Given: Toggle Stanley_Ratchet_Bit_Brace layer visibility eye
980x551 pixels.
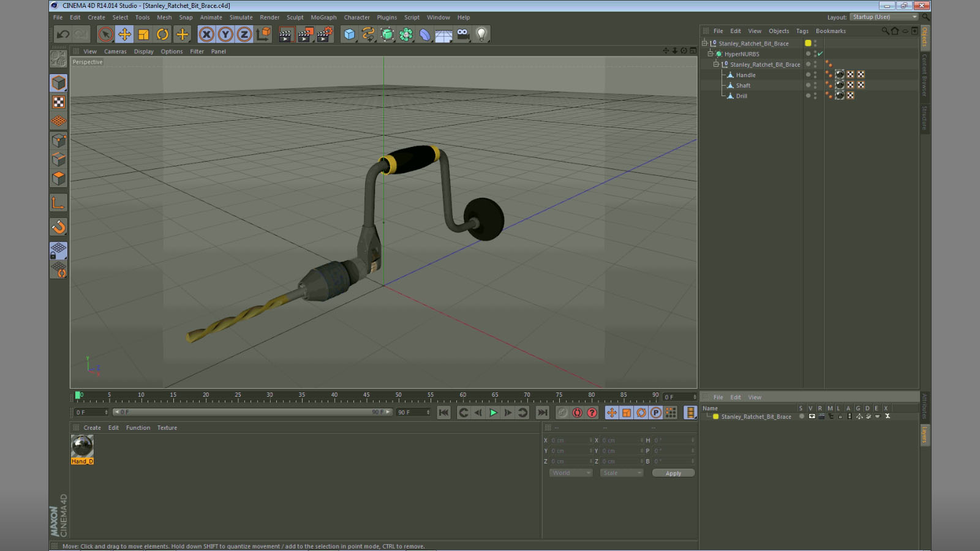Looking at the screenshot, I should pos(812,416).
